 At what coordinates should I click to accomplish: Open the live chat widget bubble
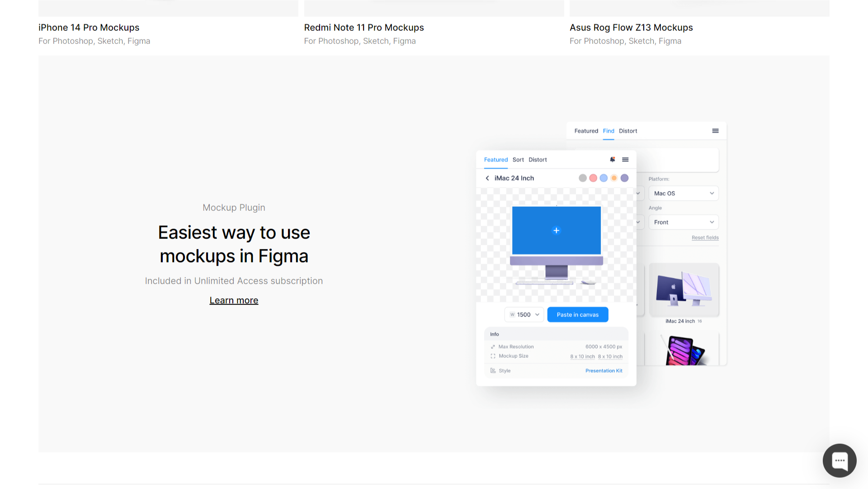coord(840,461)
